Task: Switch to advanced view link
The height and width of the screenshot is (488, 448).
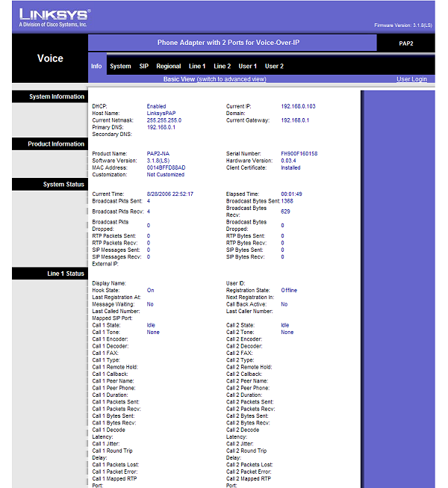Action: click(231, 79)
